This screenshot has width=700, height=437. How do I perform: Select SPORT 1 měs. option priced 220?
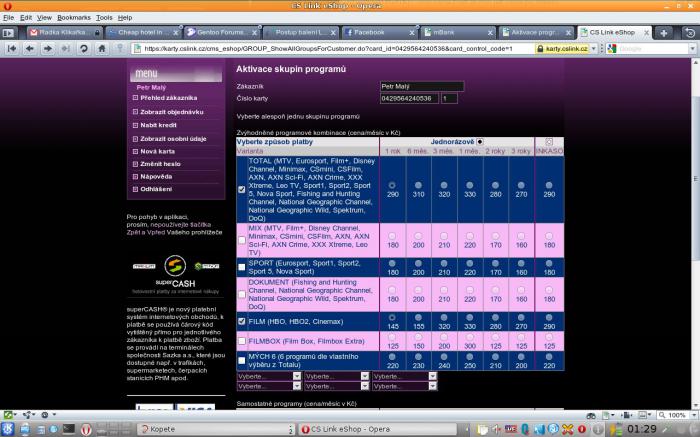470,263
